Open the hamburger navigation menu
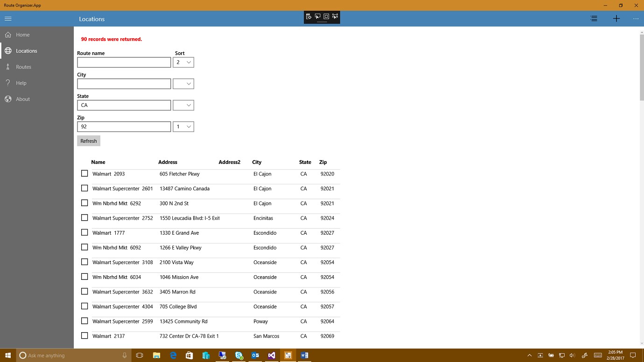 [8, 19]
